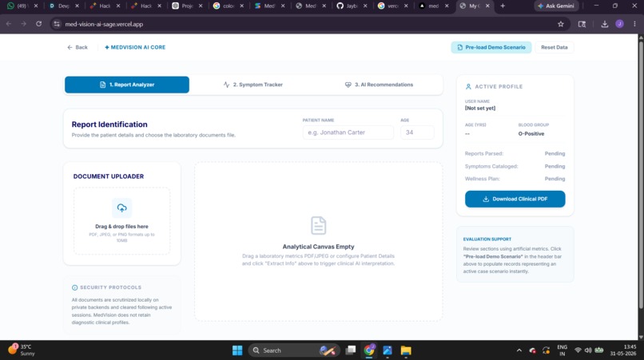The width and height of the screenshot is (644, 360).
Task: Open the site information icon in address bar
Action: click(57, 24)
